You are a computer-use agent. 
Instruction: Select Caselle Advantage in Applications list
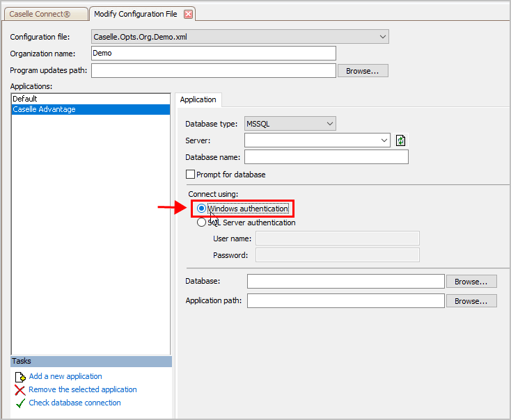point(91,109)
